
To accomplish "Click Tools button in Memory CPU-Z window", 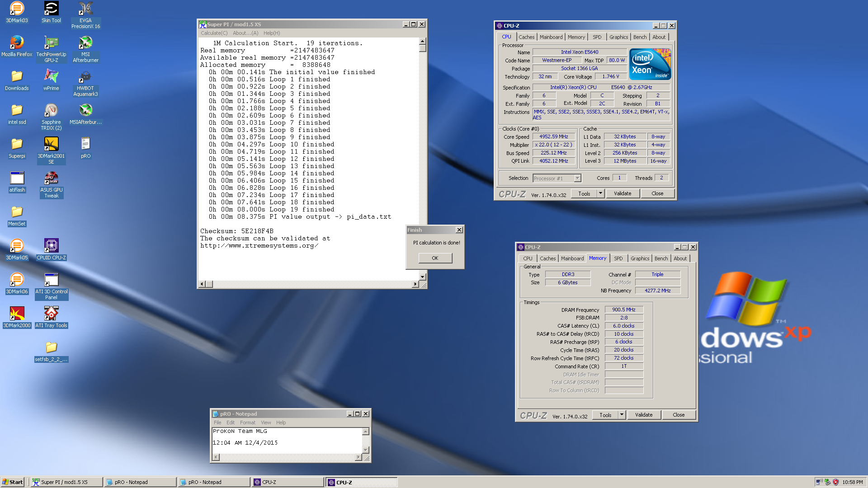I will 605,415.
